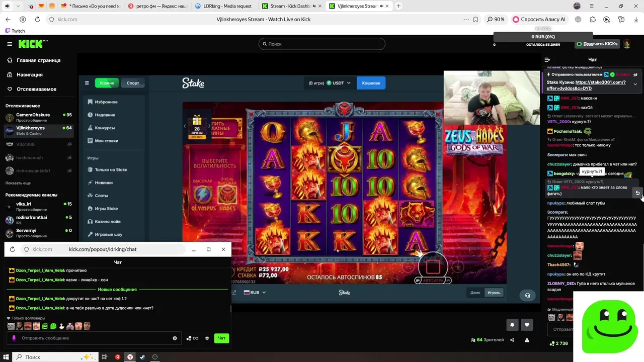This screenshot has height=362, width=644.
Task: Focus the Kick Поиск search field
Action: (x=322, y=44)
